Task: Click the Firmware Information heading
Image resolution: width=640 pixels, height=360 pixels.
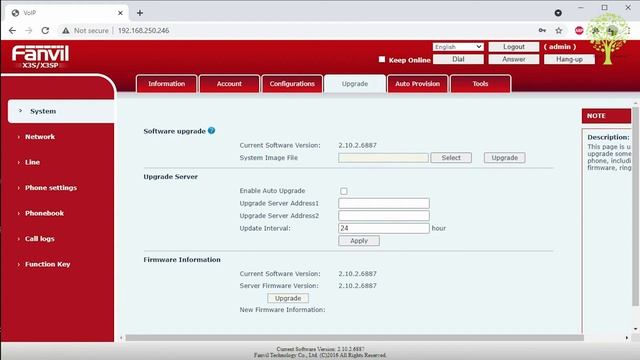Action: point(182,260)
